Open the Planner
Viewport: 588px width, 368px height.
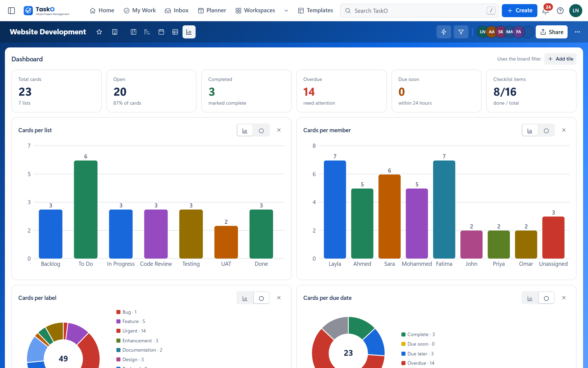point(212,10)
